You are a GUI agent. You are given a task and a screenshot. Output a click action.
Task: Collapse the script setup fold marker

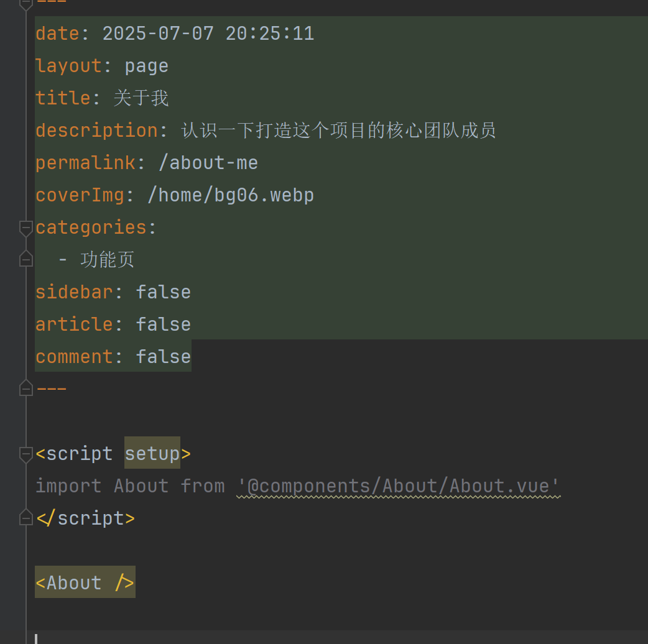tap(25, 454)
